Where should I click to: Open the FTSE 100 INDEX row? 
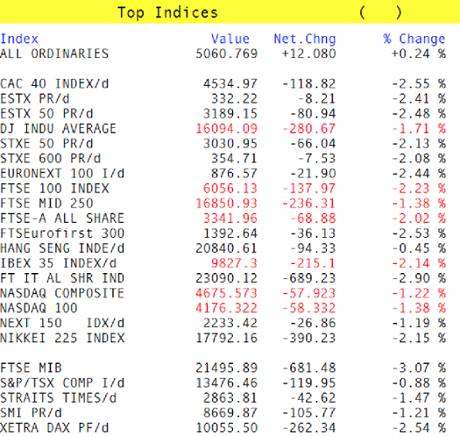223,188
